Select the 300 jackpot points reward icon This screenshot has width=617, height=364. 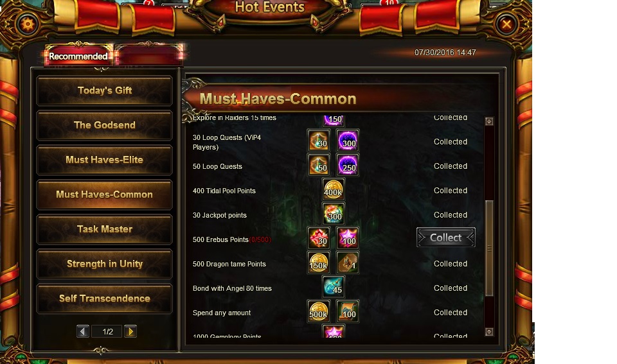(334, 214)
